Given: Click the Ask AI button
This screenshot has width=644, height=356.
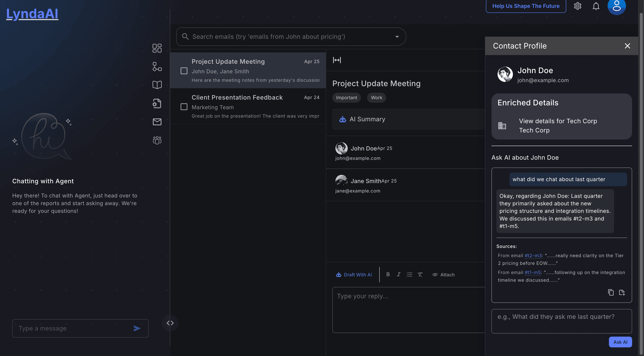Looking at the screenshot, I should tap(620, 342).
